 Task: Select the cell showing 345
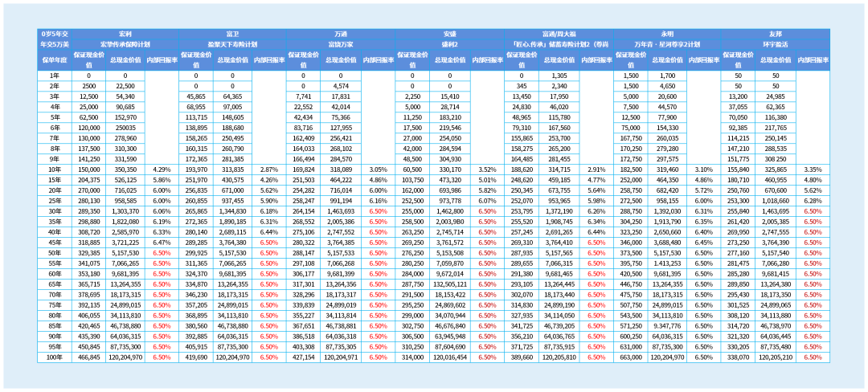click(x=521, y=84)
